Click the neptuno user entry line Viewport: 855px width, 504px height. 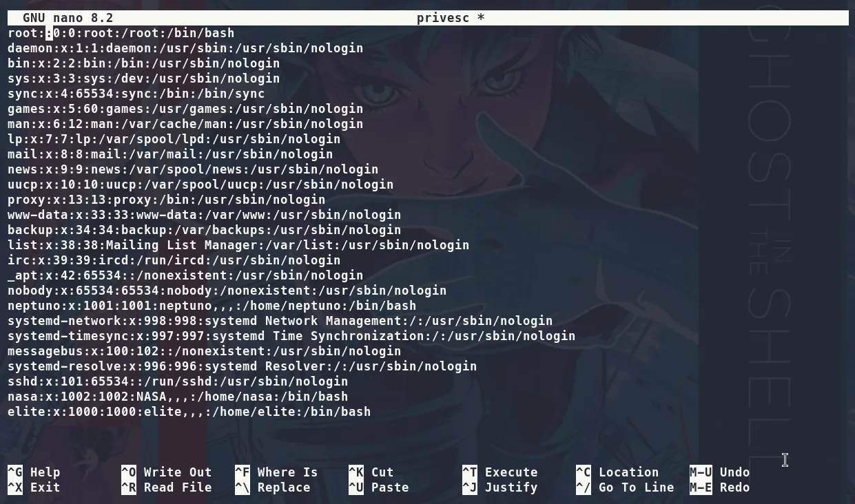[212, 306]
